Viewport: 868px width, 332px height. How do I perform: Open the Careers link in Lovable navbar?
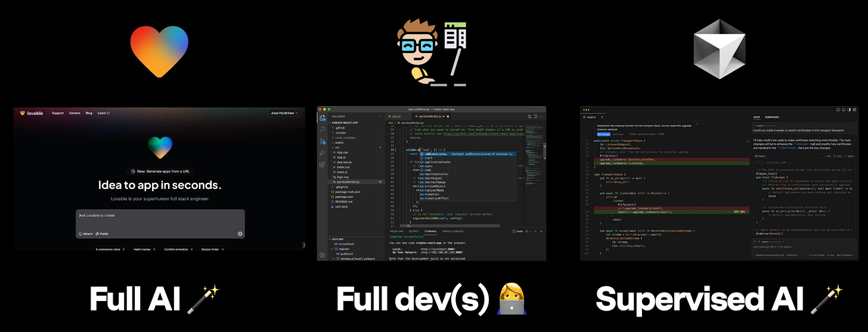(x=75, y=113)
